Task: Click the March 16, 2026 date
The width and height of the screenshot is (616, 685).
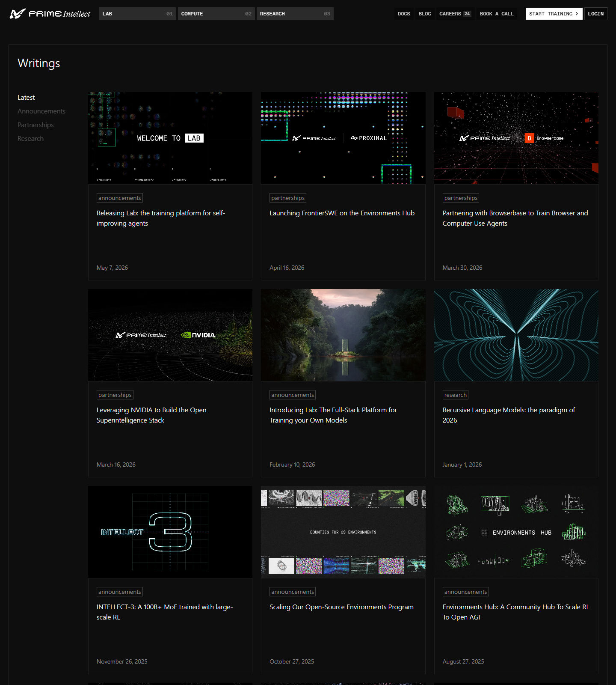Action: [x=116, y=465]
